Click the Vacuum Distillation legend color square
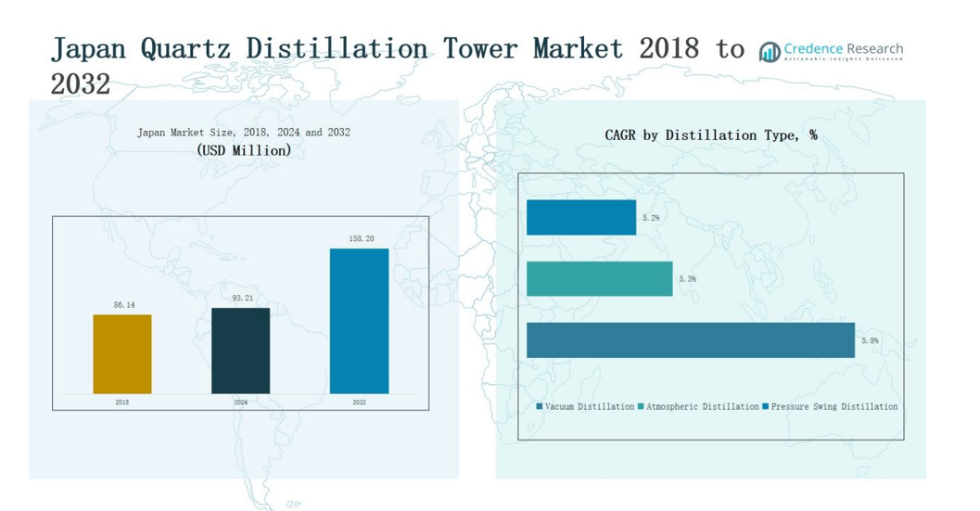The image size is (980, 511). tap(540, 407)
